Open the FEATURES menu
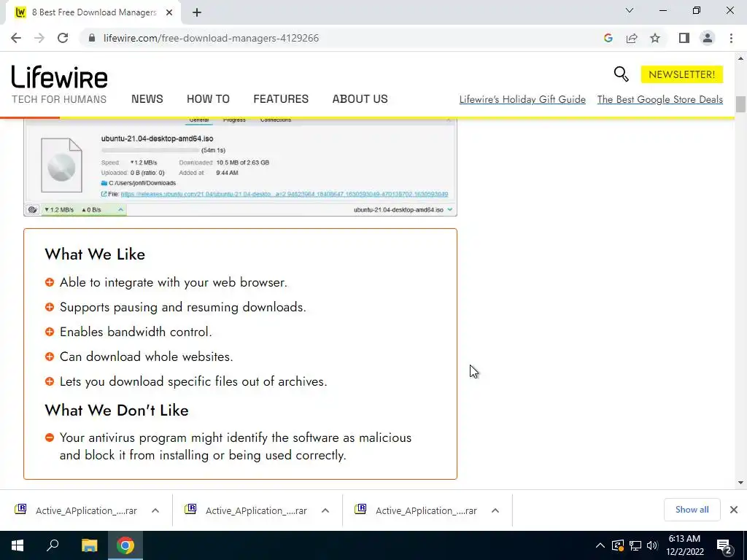The image size is (747, 560). 281,99
